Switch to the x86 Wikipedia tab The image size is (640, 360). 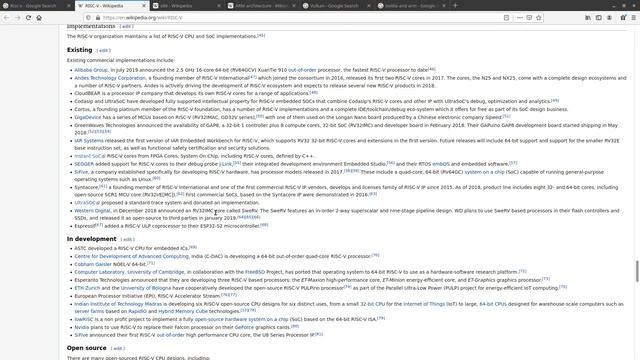pyautogui.click(x=186, y=6)
